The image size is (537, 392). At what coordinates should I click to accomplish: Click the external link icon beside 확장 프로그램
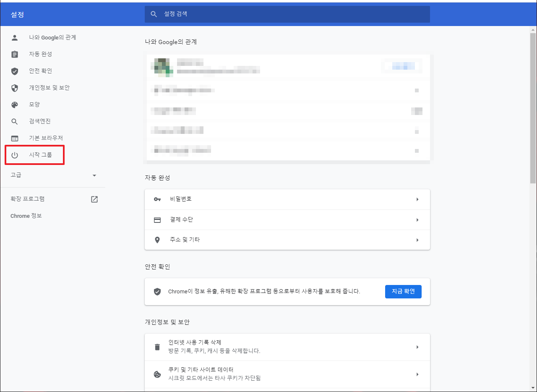pyautogui.click(x=94, y=199)
